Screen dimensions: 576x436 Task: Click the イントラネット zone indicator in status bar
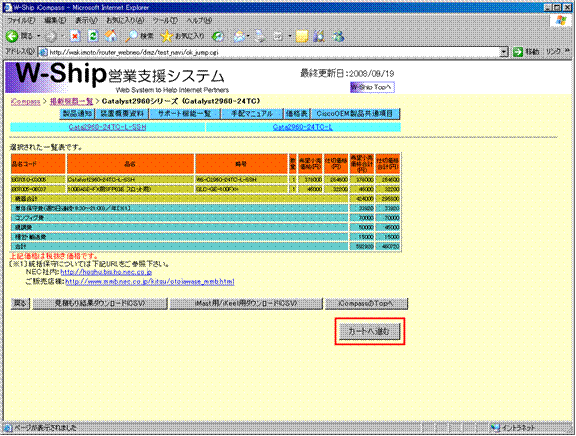click(514, 428)
